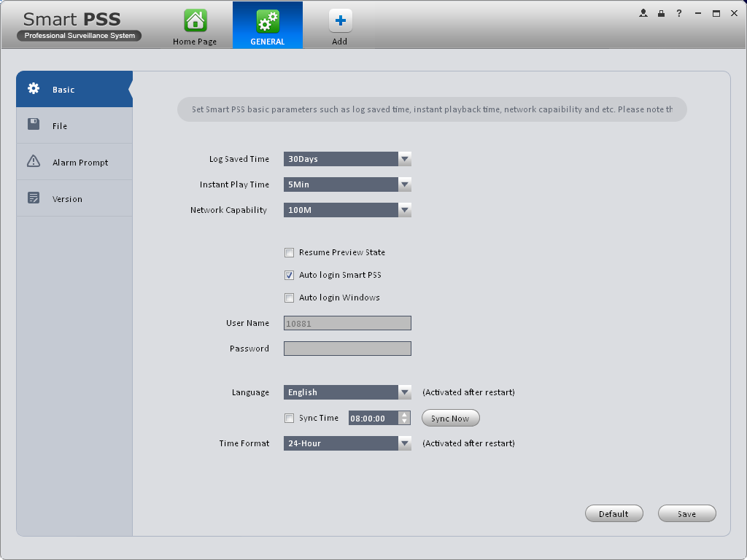Open the Home Page green house icon

[196, 20]
